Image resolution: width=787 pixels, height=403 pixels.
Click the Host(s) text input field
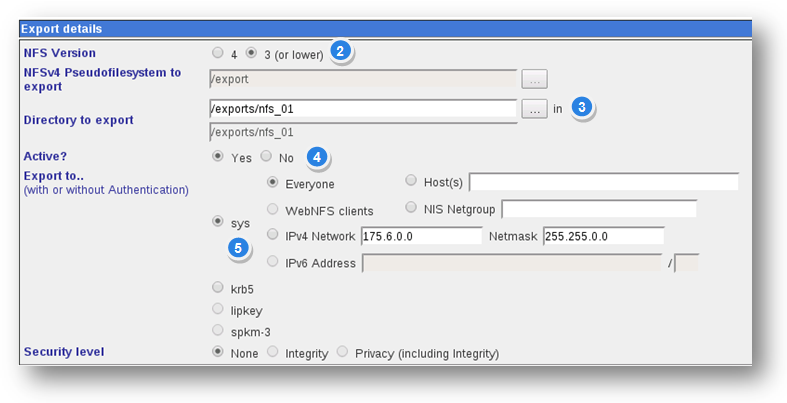tap(603, 182)
